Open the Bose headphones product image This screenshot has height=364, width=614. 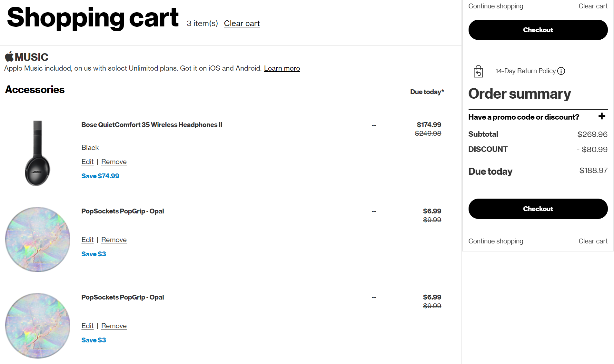(37, 153)
